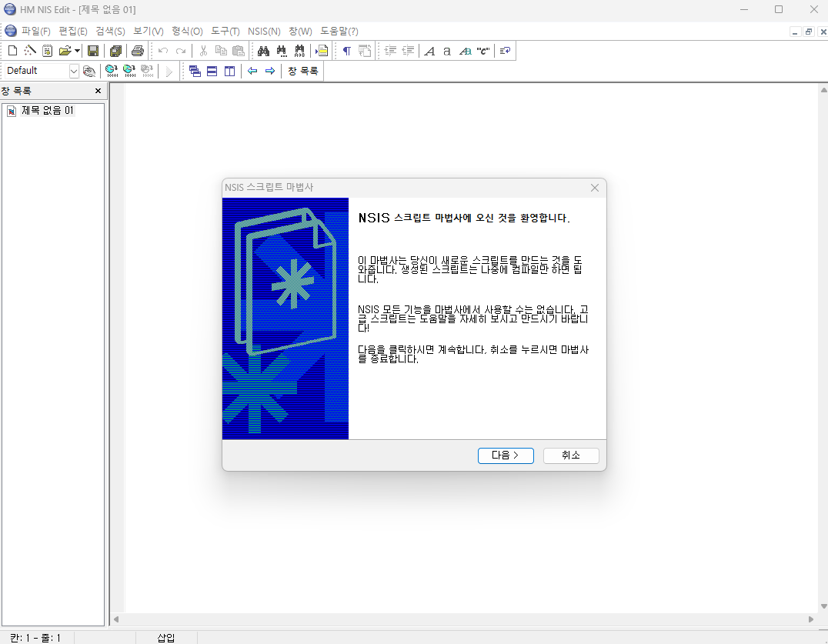
Task: Print the script with printer icon
Action: click(x=138, y=51)
